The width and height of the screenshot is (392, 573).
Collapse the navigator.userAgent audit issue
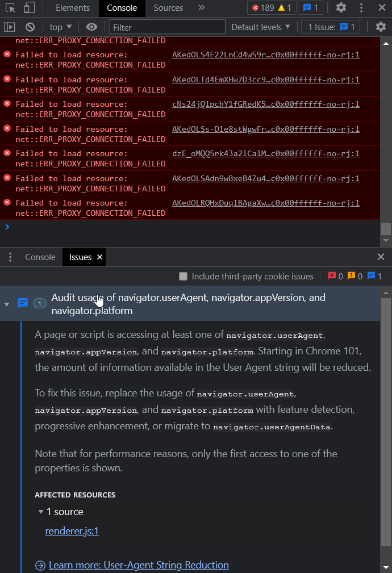(6, 303)
